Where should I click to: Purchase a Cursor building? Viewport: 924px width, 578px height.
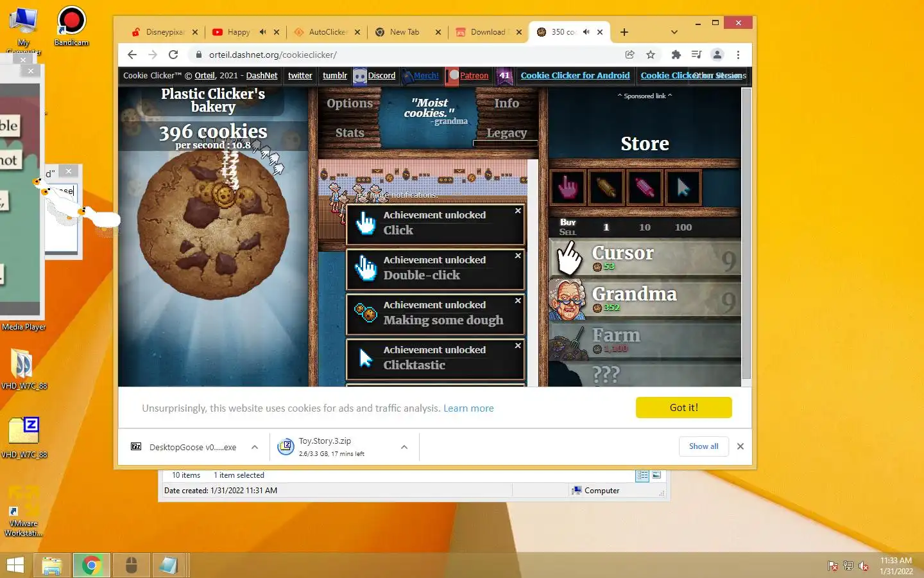pos(645,258)
